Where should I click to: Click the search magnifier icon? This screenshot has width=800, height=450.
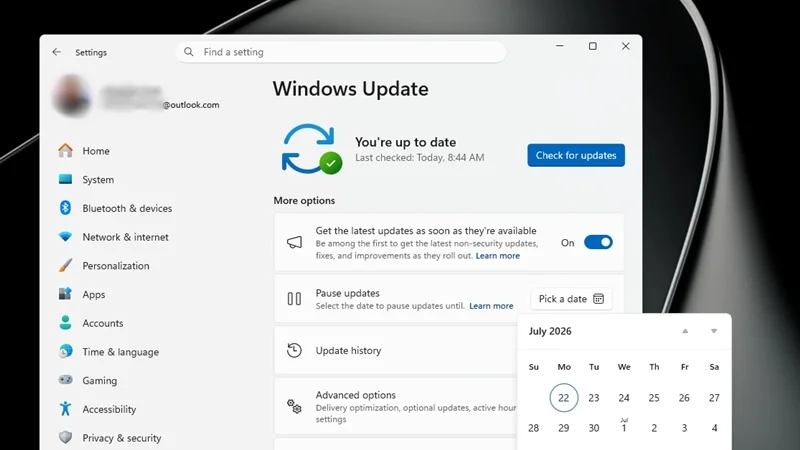[189, 52]
